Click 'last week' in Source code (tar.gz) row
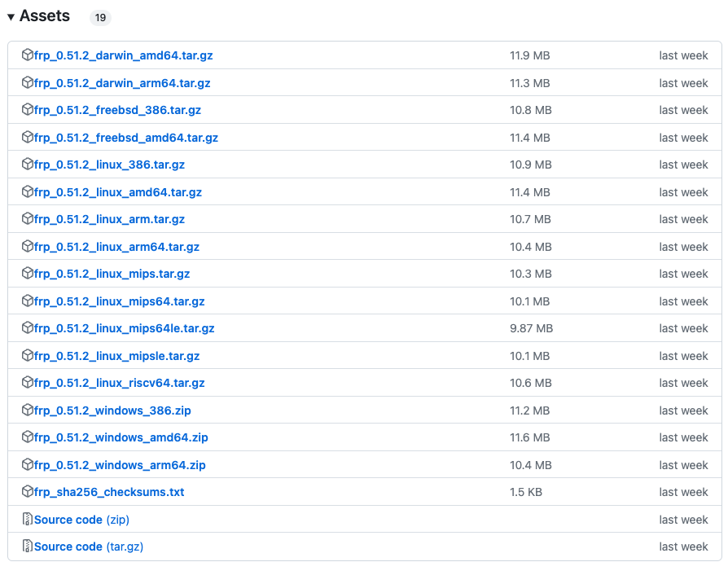This screenshot has width=728, height=562. pyautogui.click(x=683, y=547)
